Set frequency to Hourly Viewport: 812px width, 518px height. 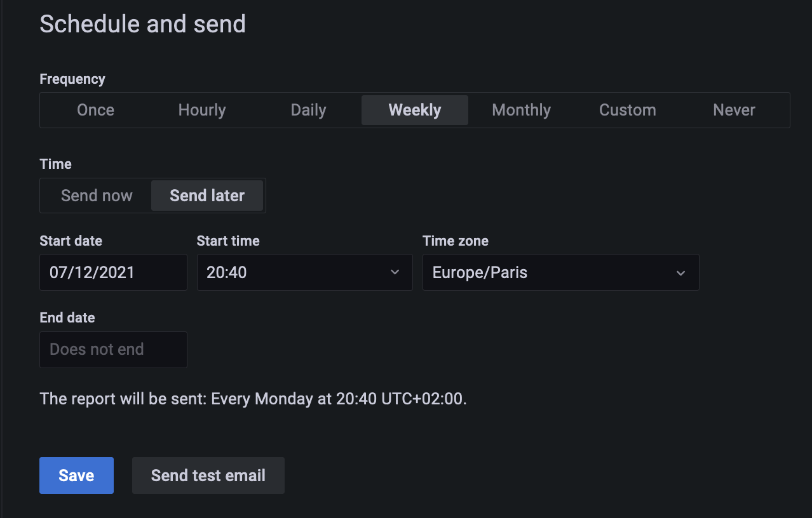202,110
